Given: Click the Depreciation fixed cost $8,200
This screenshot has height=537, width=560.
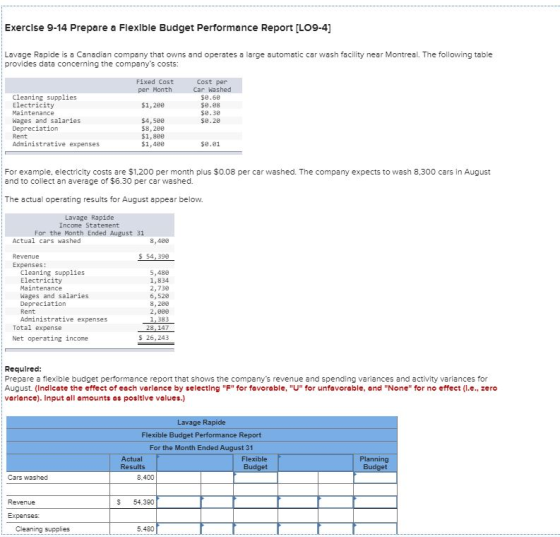Looking at the screenshot, I should [x=153, y=129].
